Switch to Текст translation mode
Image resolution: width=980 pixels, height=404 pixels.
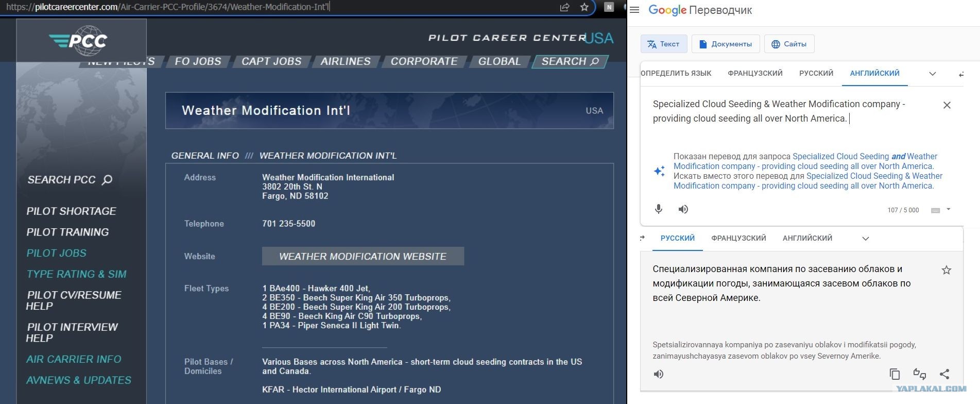click(x=663, y=44)
